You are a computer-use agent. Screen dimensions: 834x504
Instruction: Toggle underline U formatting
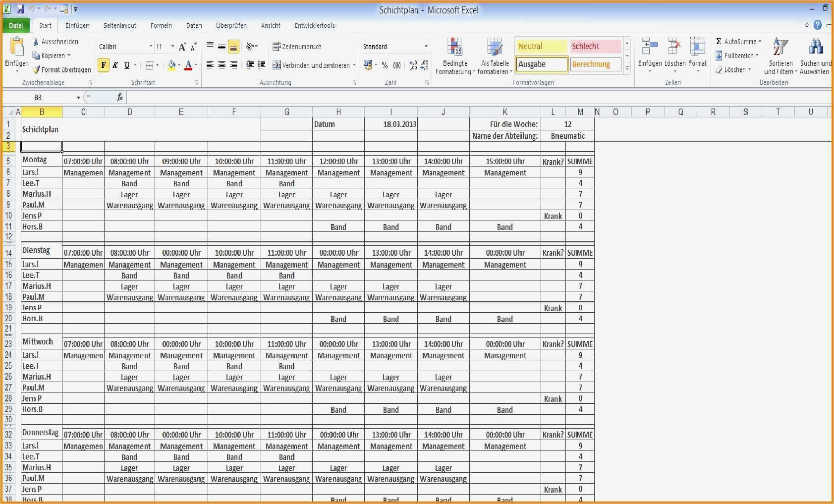[127, 65]
